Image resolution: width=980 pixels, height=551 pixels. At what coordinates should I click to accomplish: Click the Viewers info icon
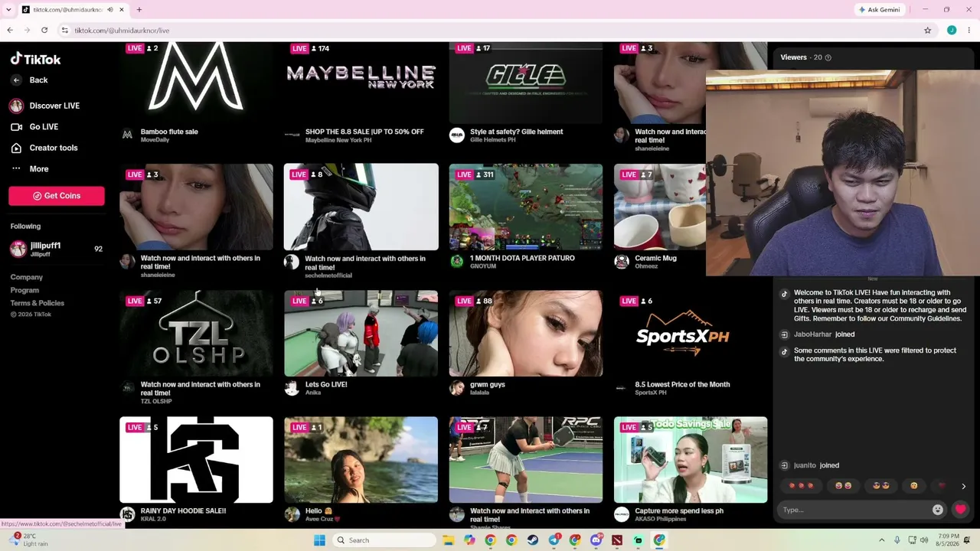828,57
